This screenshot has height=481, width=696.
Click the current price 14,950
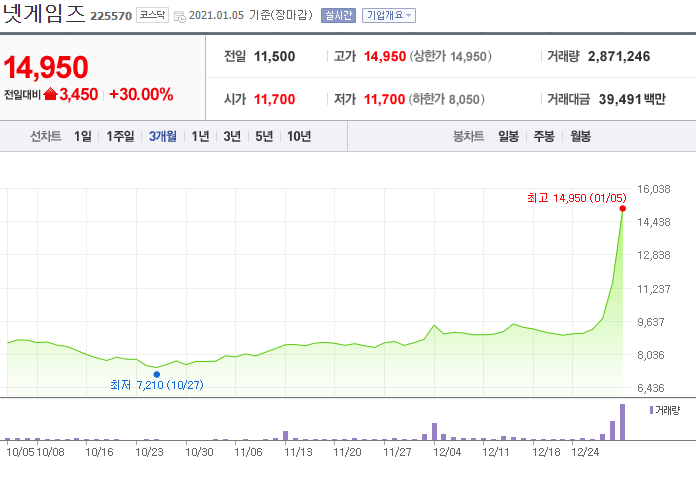point(46,67)
